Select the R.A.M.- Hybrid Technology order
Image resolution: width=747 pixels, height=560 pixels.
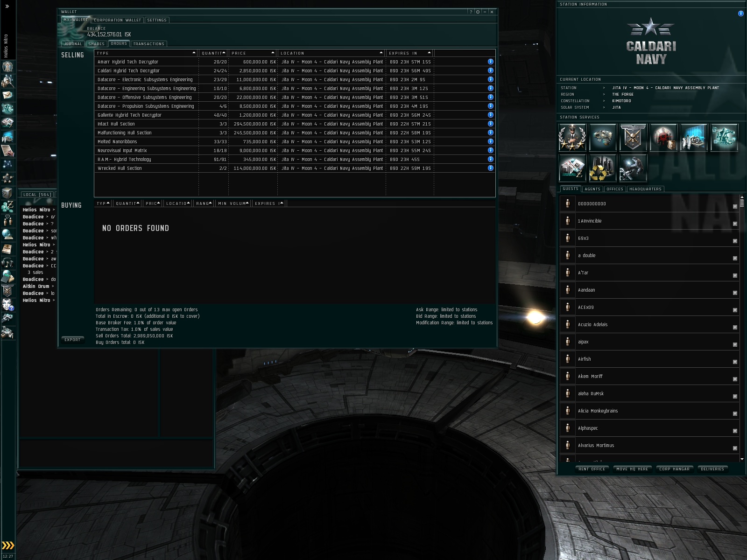295,159
